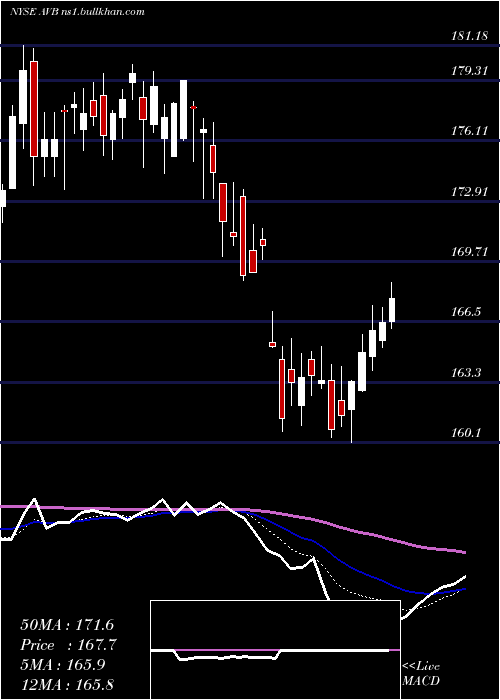Click the 181.18 price level label
Screen dimensions: 500x700
click(x=469, y=36)
